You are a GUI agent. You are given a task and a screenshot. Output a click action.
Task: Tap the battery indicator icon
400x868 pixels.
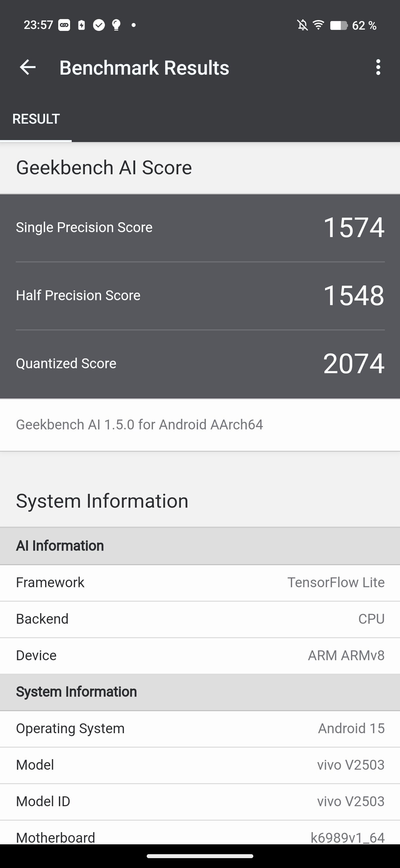pyautogui.click(x=338, y=25)
